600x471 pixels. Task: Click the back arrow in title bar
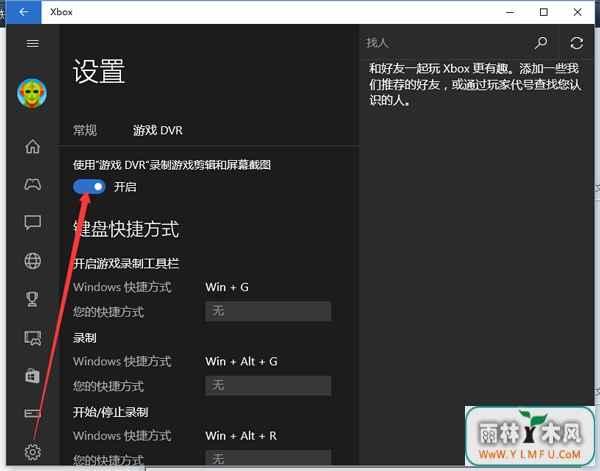(x=24, y=12)
